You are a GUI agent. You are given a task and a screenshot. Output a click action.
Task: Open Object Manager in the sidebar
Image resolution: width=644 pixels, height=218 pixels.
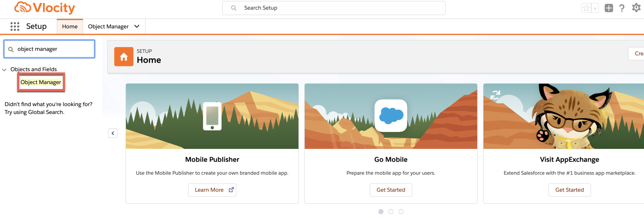point(41,82)
